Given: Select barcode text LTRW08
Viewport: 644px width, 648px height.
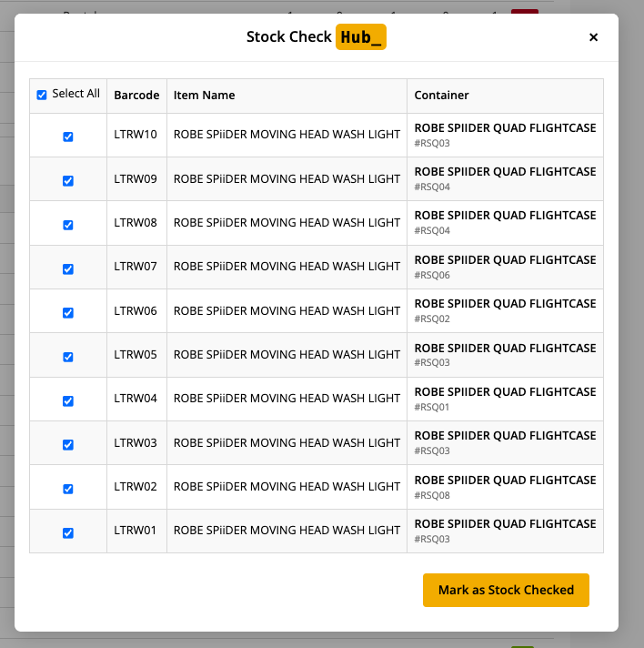Looking at the screenshot, I should pos(136,222).
